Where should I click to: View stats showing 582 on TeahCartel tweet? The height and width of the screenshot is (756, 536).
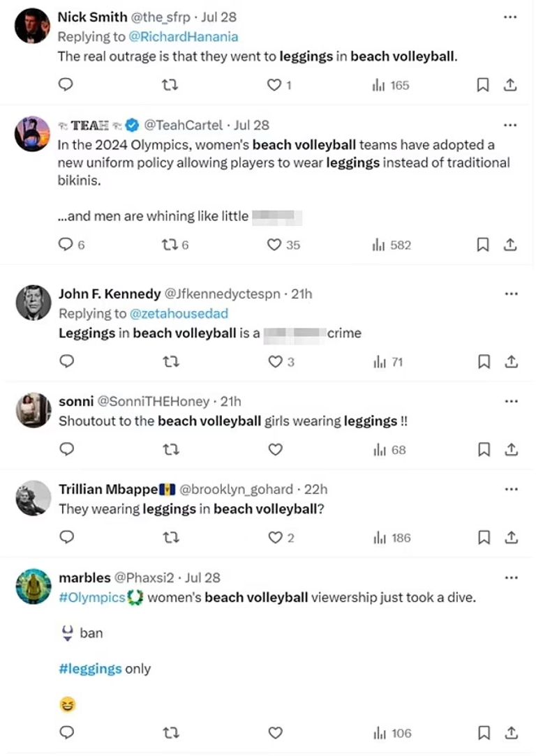click(x=392, y=245)
